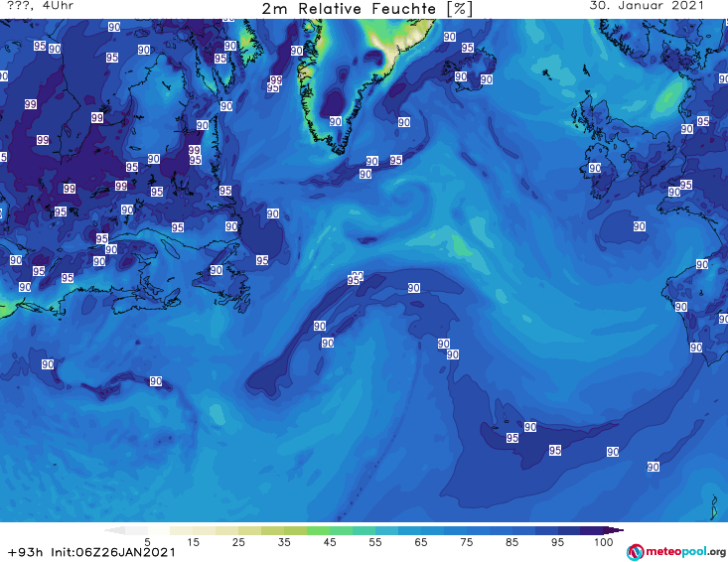Click legend value 65 under color bar

click(421, 541)
